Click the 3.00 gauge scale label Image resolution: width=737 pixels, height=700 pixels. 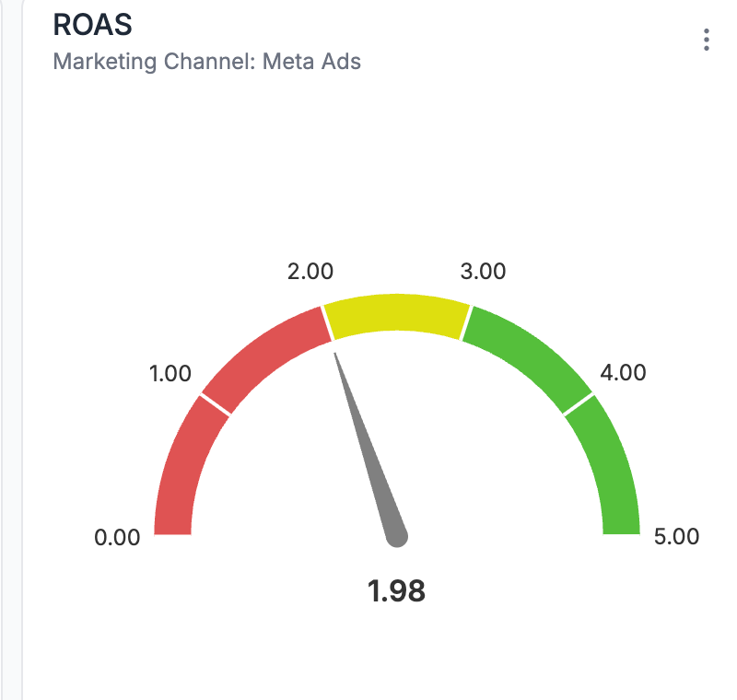click(x=483, y=272)
